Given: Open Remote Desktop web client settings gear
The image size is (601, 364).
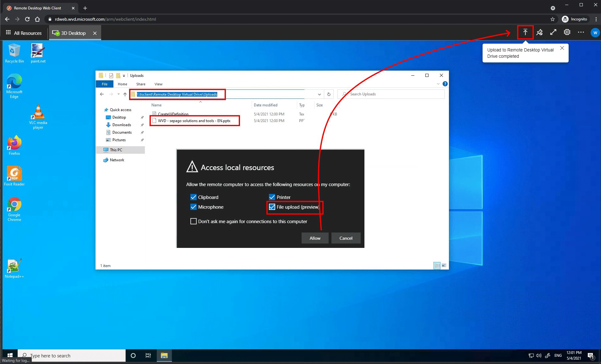Looking at the screenshot, I should [x=567, y=32].
